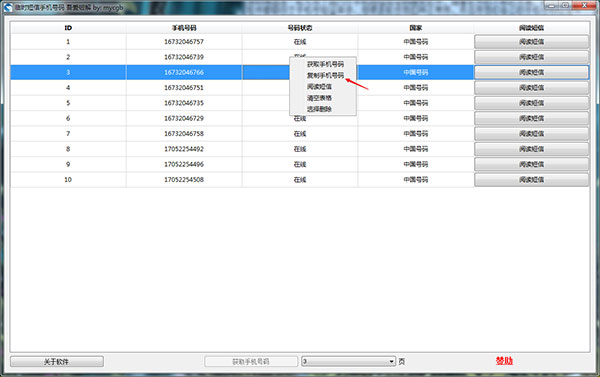
Task: Select phone number 17052254492
Action: (x=184, y=149)
